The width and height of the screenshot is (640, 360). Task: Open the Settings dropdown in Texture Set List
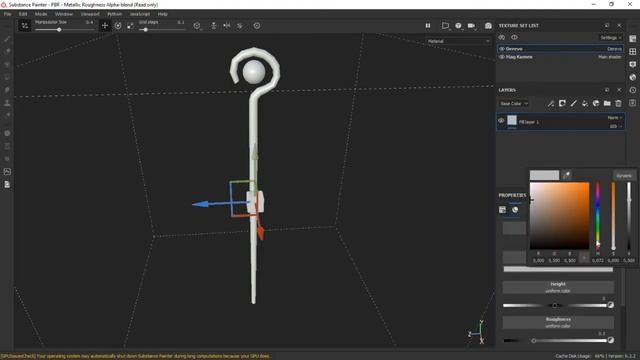611,38
